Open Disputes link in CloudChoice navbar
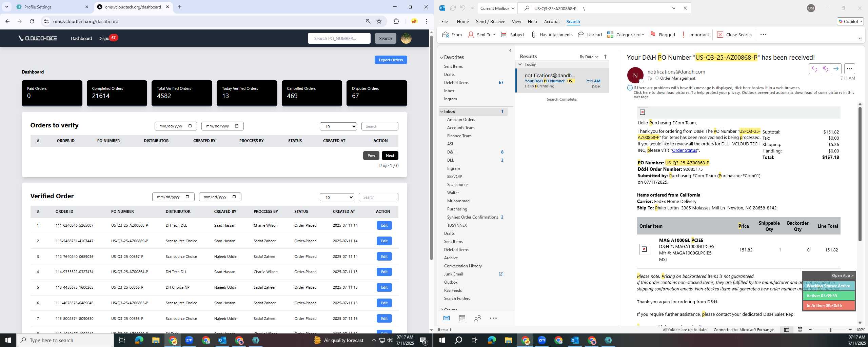Screen dimensions: 868x347 (104, 38)
